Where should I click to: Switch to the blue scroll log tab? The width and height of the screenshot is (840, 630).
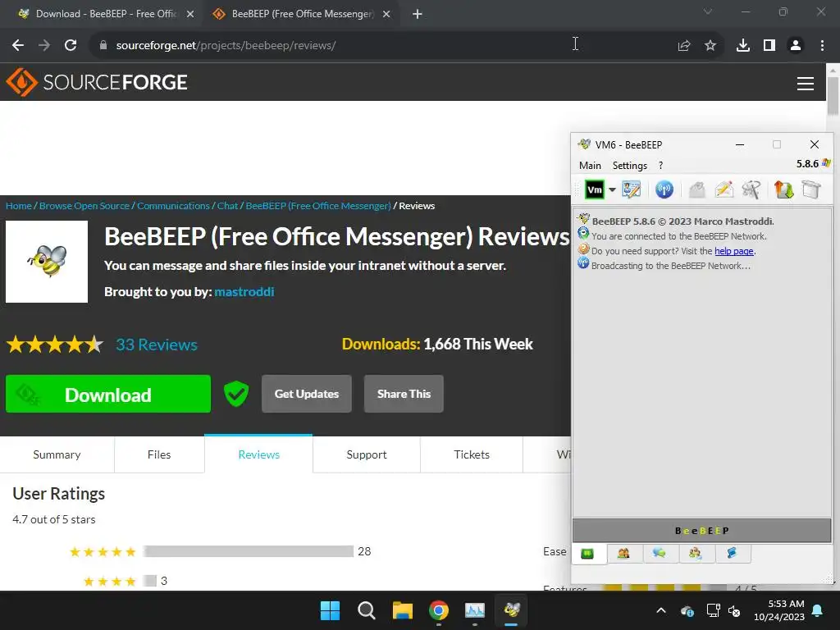(x=731, y=554)
